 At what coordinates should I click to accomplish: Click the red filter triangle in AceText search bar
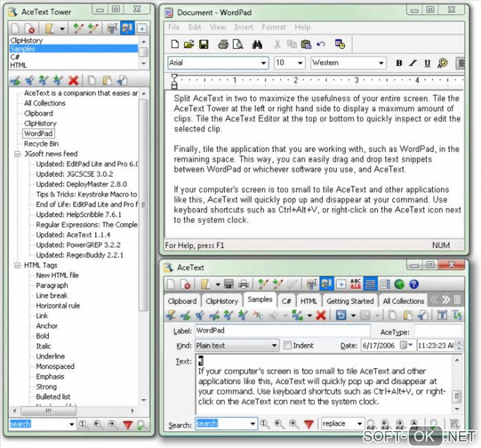[309, 424]
